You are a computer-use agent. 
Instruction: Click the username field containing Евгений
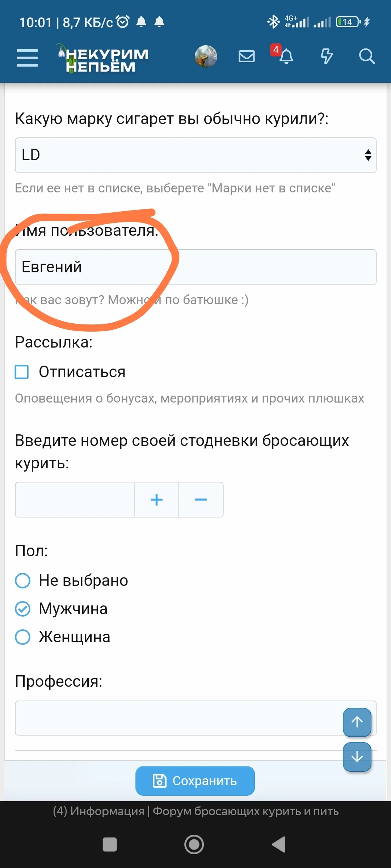coord(195,267)
